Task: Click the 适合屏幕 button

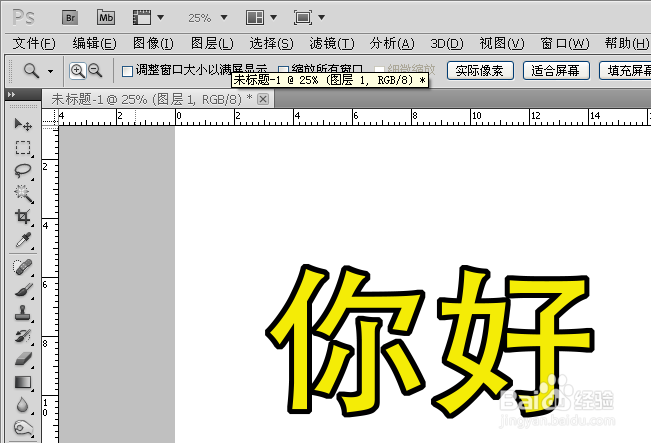Action: tap(556, 71)
